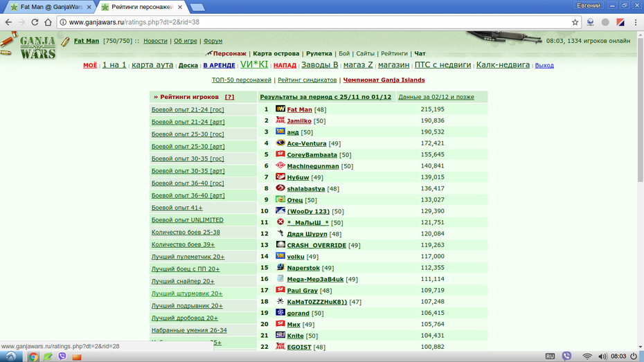Image resolution: width=644 pixels, height=362 pixels.
Task: Click syndicate icon next to Knite
Action: [x=280, y=335]
